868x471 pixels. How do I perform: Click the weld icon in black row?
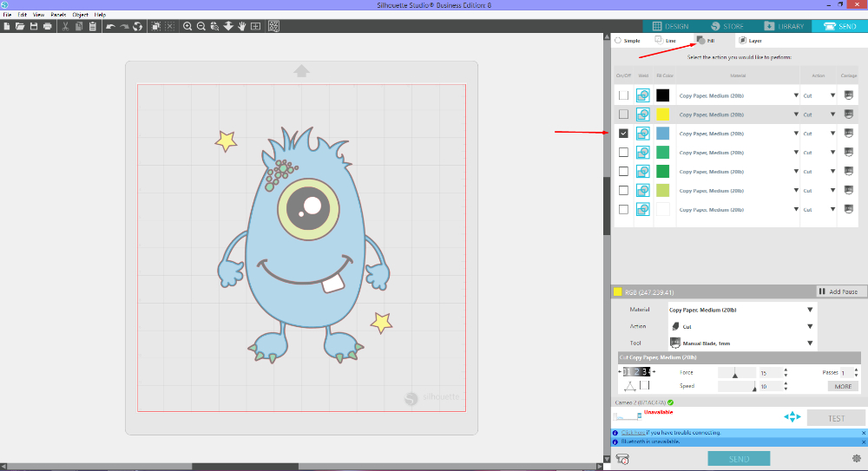[642, 95]
